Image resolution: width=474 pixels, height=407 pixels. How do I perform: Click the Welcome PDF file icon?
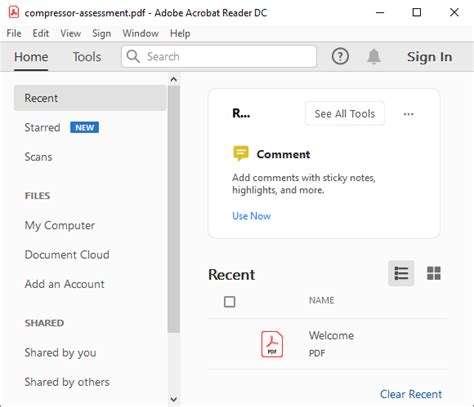[272, 344]
